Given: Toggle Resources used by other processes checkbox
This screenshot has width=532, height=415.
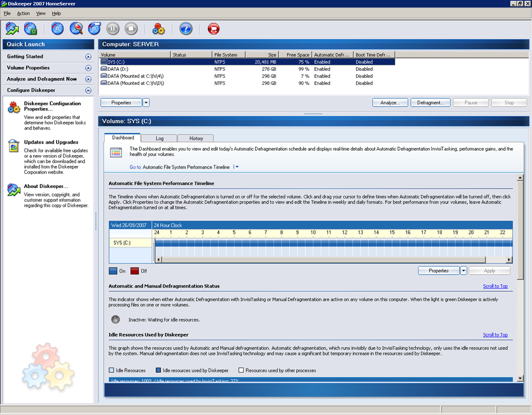Looking at the screenshot, I should pyautogui.click(x=241, y=370).
